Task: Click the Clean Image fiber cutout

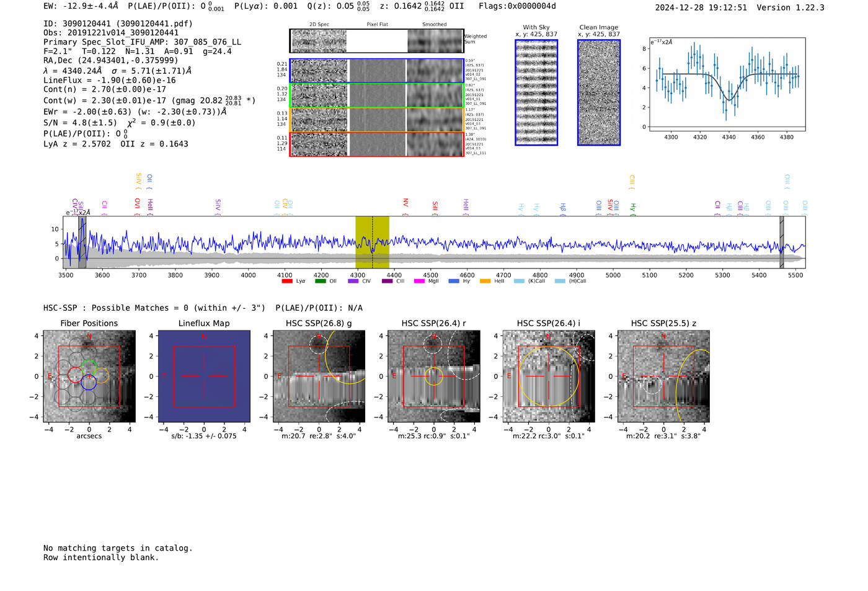Action: point(599,92)
